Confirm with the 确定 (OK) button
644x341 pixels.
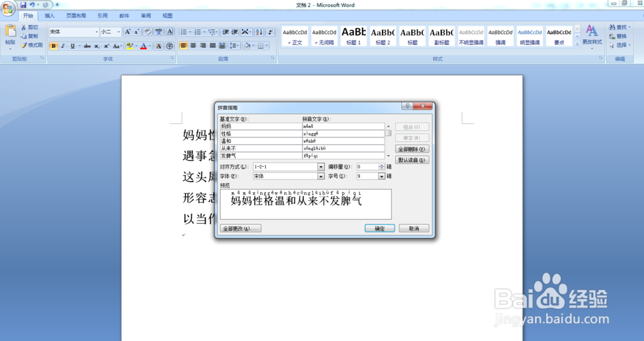379,228
